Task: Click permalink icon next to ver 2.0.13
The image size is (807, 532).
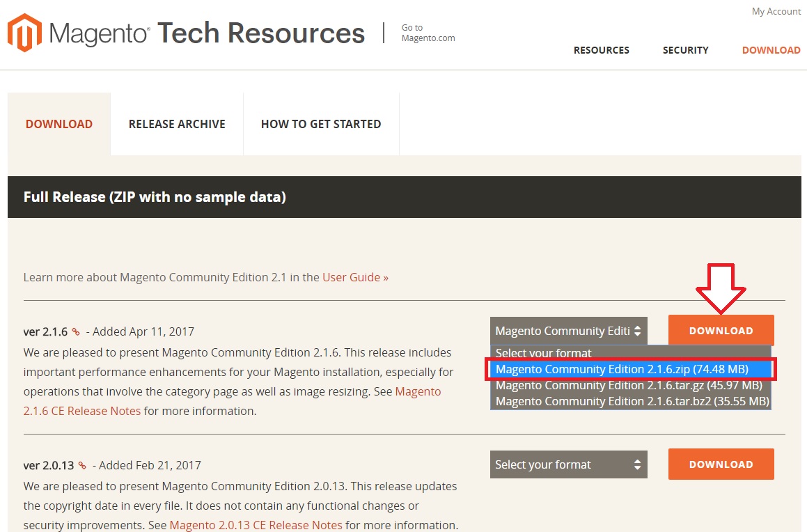Action: [82, 466]
